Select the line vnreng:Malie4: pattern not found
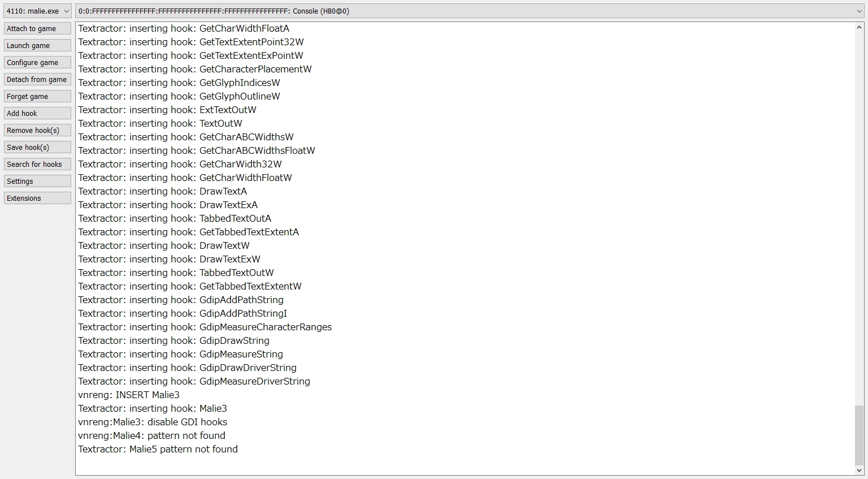The image size is (868, 479). coord(151,435)
